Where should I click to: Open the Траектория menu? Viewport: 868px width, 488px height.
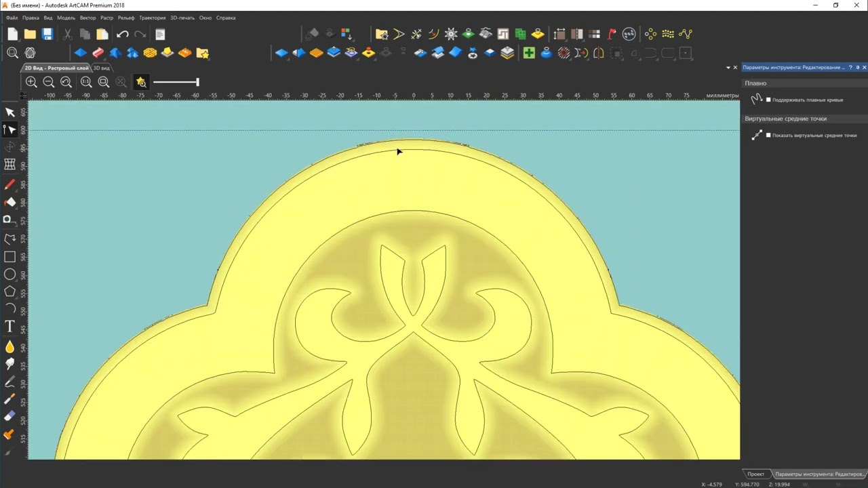[153, 18]
